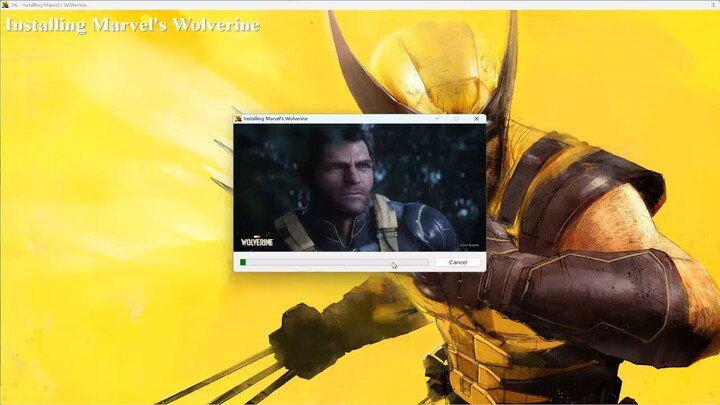Image resolution: width=720 pixels, height=405 pixels.
Task: Click the installer icon in the top-left title bar
Action: [x=5, y=5]
